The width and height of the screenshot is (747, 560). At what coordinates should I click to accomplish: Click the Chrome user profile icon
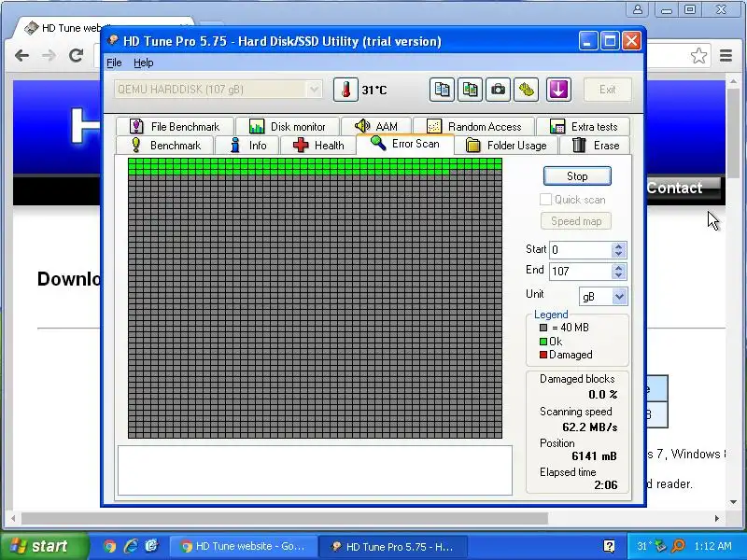click(638, 9)
